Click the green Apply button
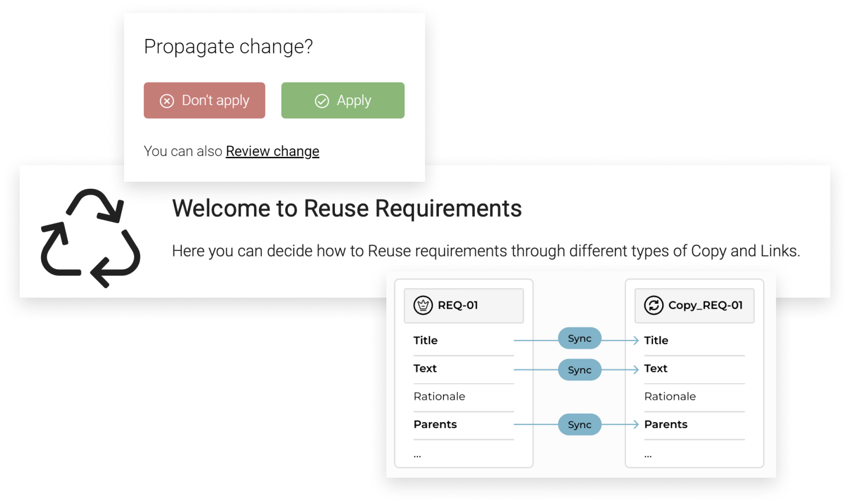The height and width of the screenshot is (504, 850). [343, 100]
